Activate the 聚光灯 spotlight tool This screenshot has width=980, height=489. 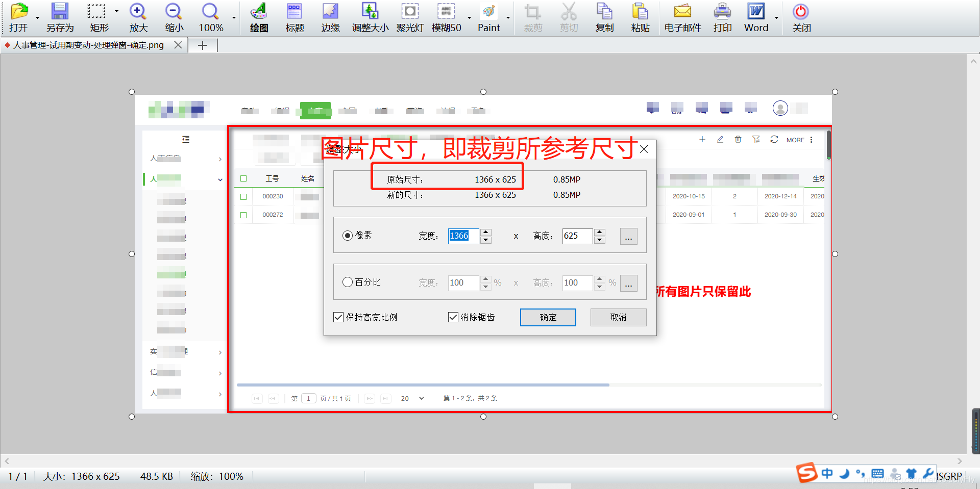point(410,17)
